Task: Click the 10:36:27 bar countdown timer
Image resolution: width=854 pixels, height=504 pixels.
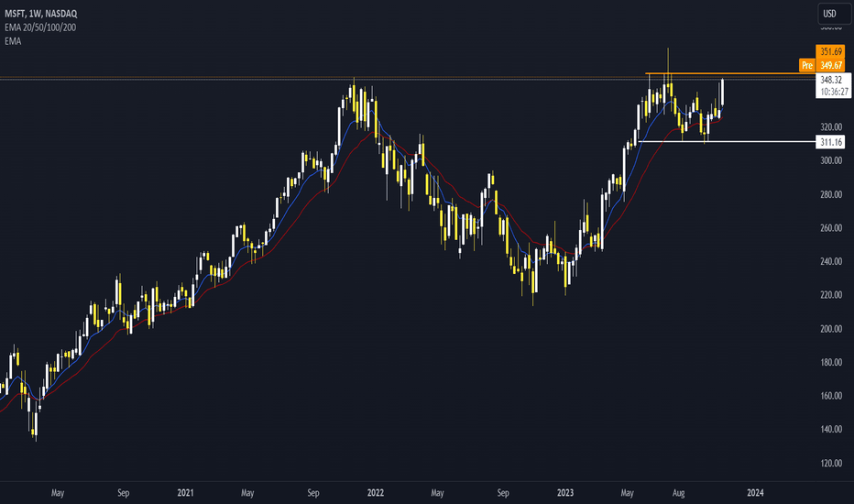Action: point(833,92)
